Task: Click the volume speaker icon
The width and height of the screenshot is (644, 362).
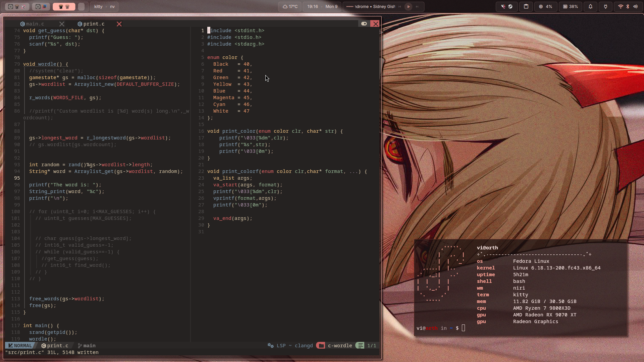Action: click(x=635, y=6)
